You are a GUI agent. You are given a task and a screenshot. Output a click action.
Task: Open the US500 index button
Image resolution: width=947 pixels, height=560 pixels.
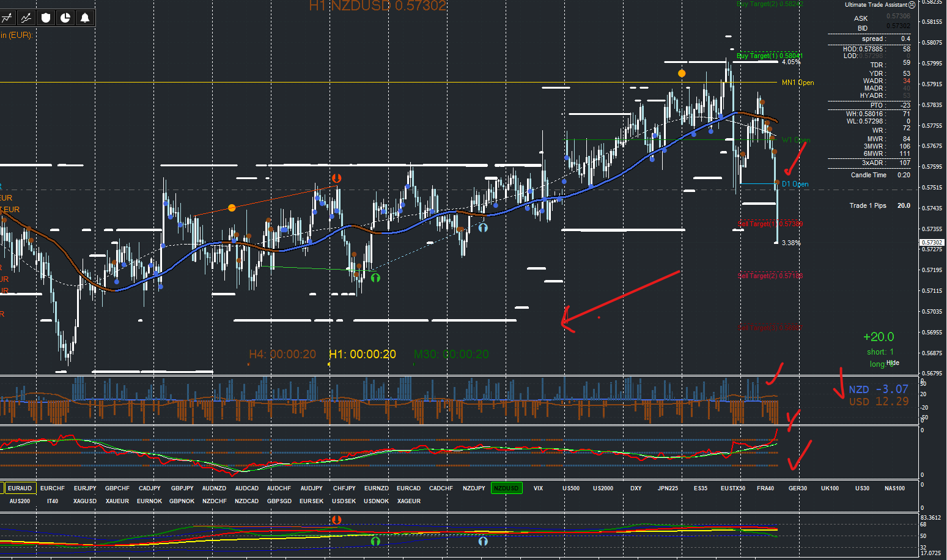571,488
